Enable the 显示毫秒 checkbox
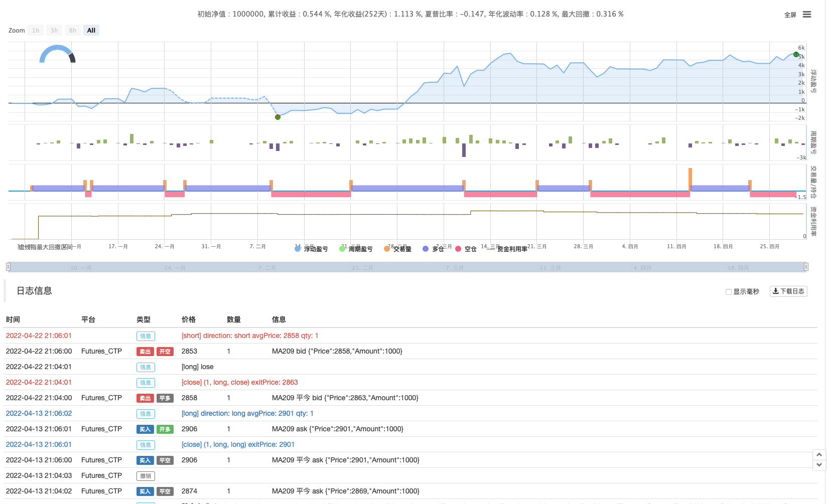Viewport: 827px width, 504px height. (x=729, y=292)
